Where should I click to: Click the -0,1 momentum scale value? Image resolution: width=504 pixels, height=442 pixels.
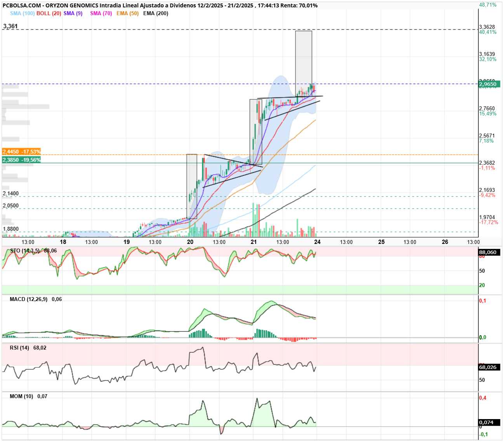pyautogui.click(x=483, y=434)
